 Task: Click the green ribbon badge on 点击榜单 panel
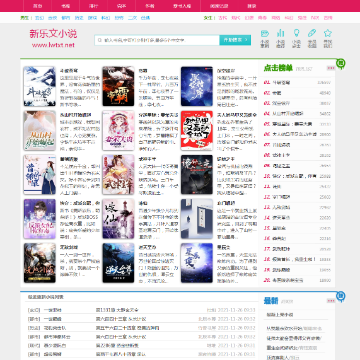pos(340,63)
